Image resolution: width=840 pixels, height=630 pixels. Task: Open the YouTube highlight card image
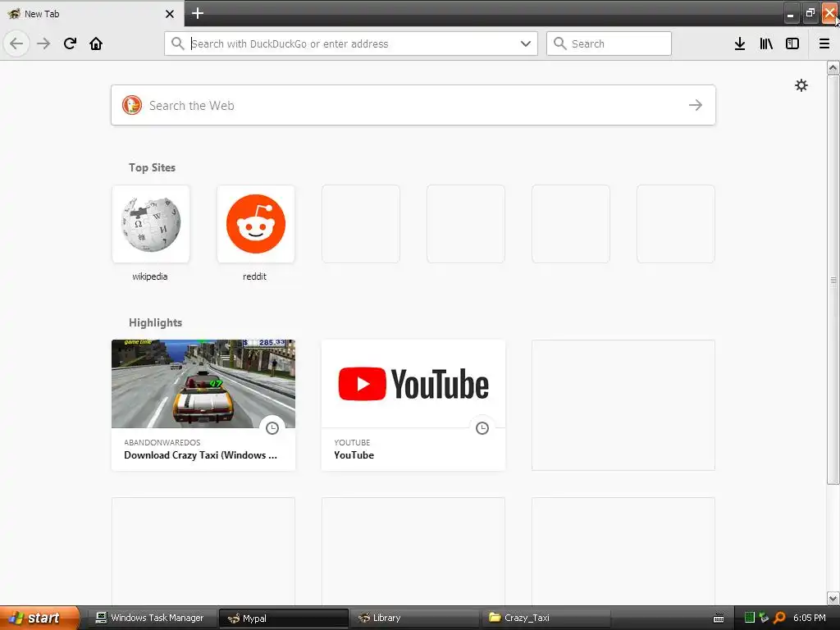pyautogui.click(x=413, y=384)
